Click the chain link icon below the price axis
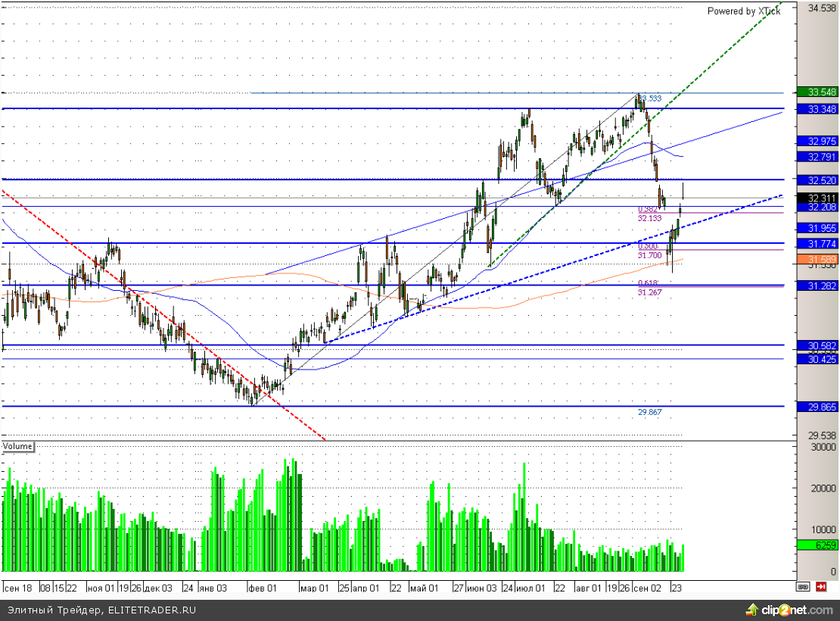 pos(802,586)
